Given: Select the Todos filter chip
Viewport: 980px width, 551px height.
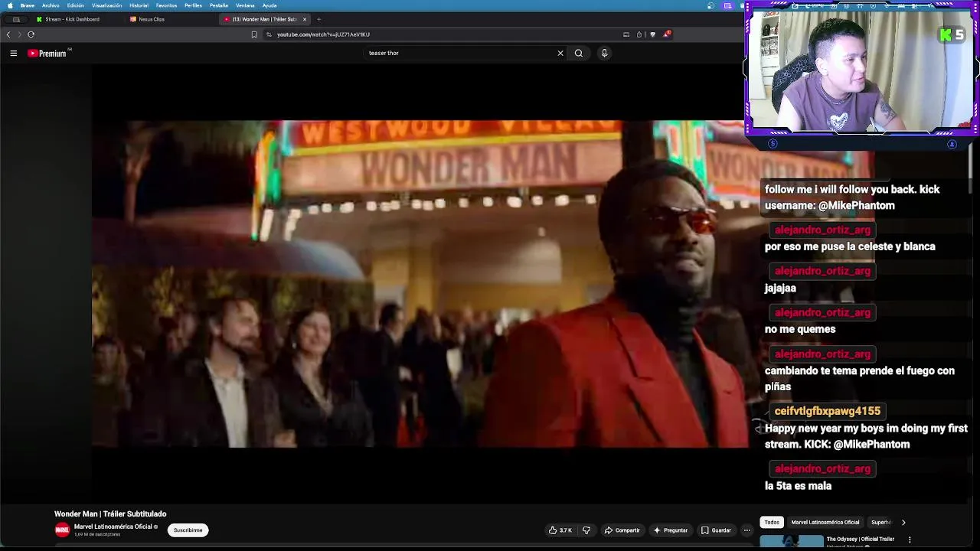Looking at the screenshot, I should (772, 523).
